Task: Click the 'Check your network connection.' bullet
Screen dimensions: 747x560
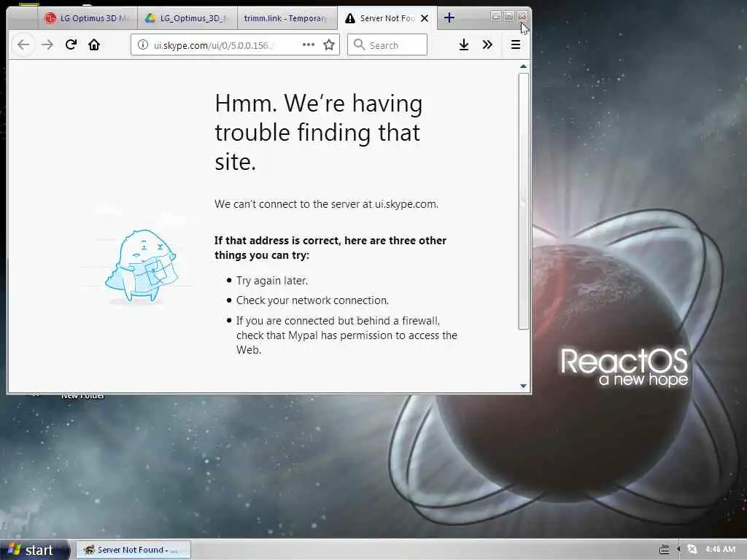Action: coord(312,300)
